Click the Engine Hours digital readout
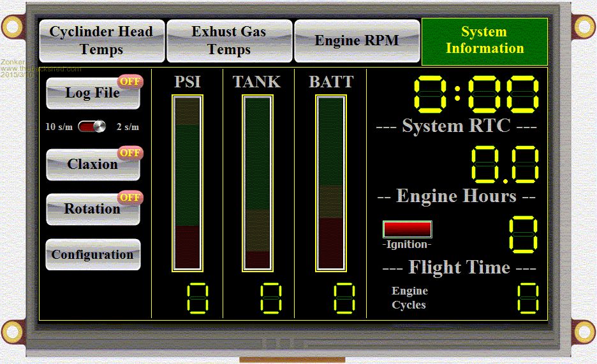The height and width of the screenshot is (364, 597). (x=505, y=164)
